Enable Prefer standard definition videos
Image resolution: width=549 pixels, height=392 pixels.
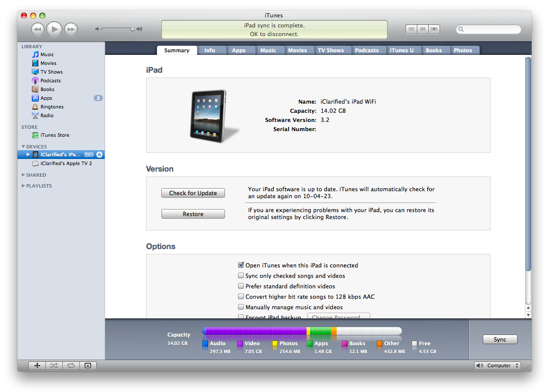click(x=241, y=286)
